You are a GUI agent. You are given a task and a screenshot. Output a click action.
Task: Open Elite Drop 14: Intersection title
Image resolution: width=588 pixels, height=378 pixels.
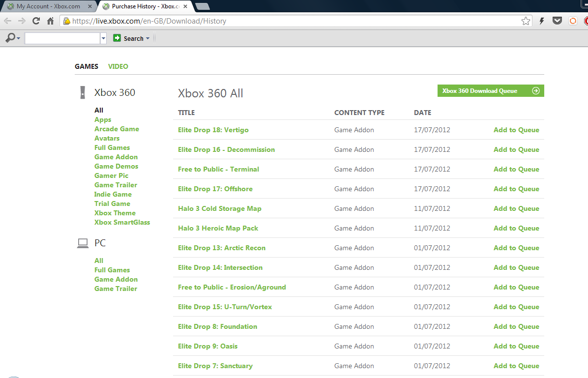pyautogui.click(x=220, y=267)
